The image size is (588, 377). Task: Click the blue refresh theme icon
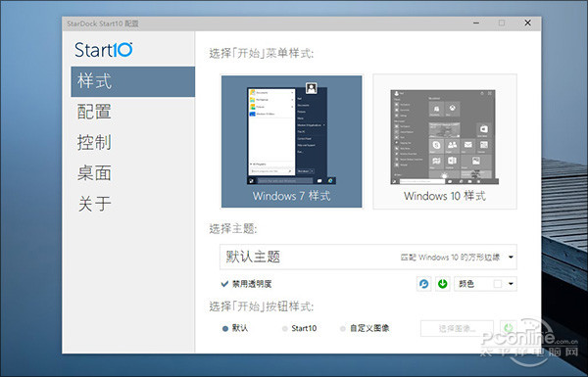pos(423,284)
